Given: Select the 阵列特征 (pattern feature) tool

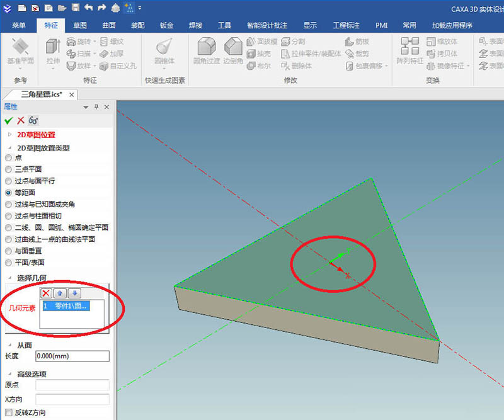Looking at the screenshot, I should [410, 51].
